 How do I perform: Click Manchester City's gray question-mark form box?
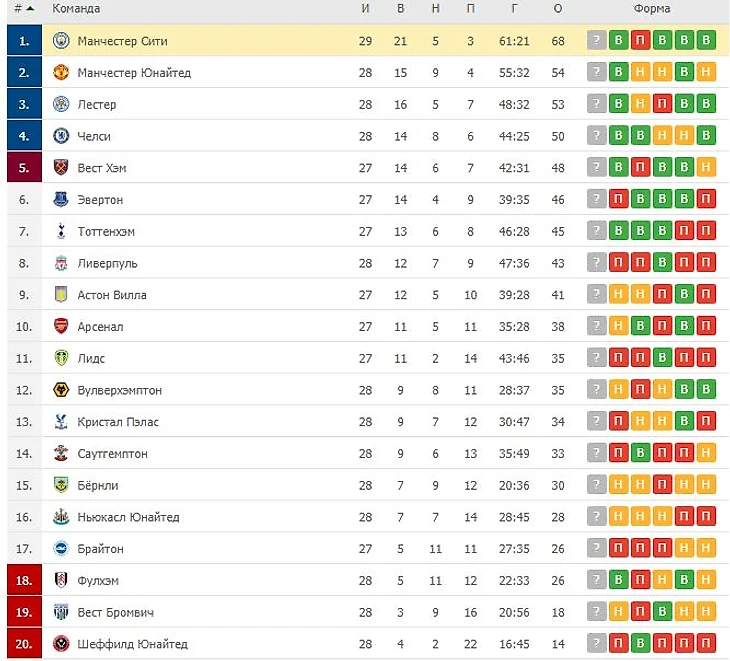597,41
